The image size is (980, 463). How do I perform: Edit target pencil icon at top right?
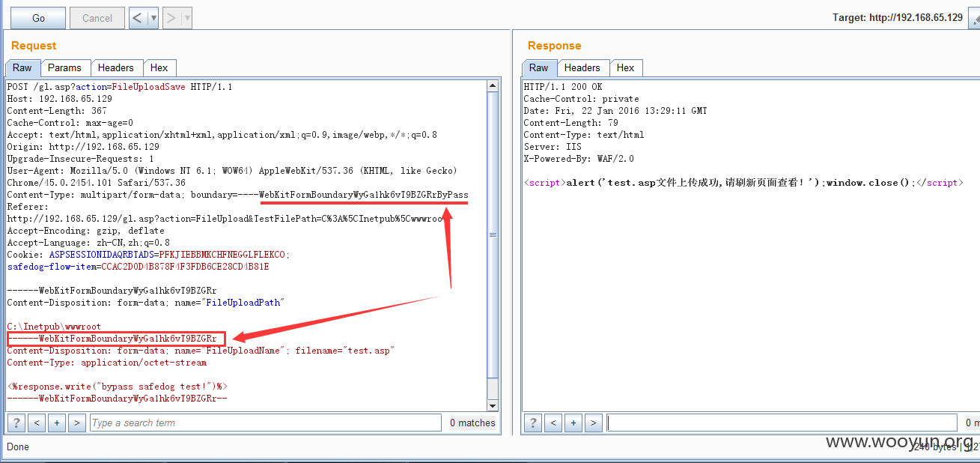pos(973,18)
